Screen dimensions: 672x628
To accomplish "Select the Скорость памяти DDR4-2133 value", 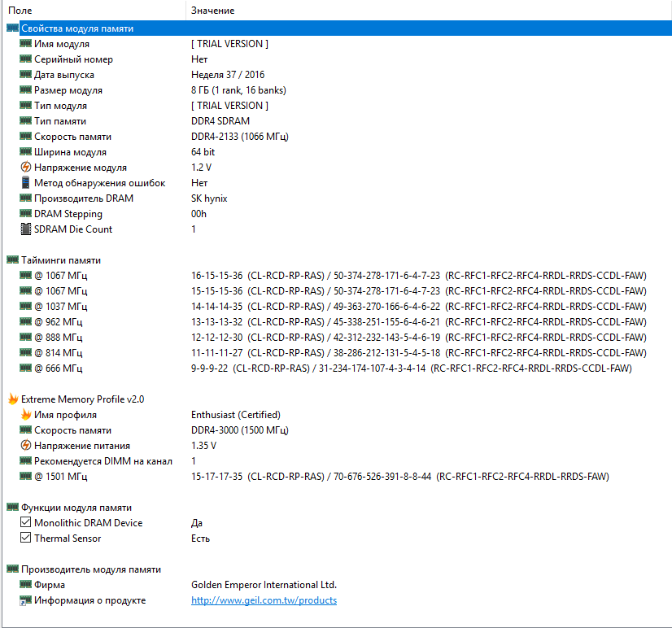I will [239, 137].
